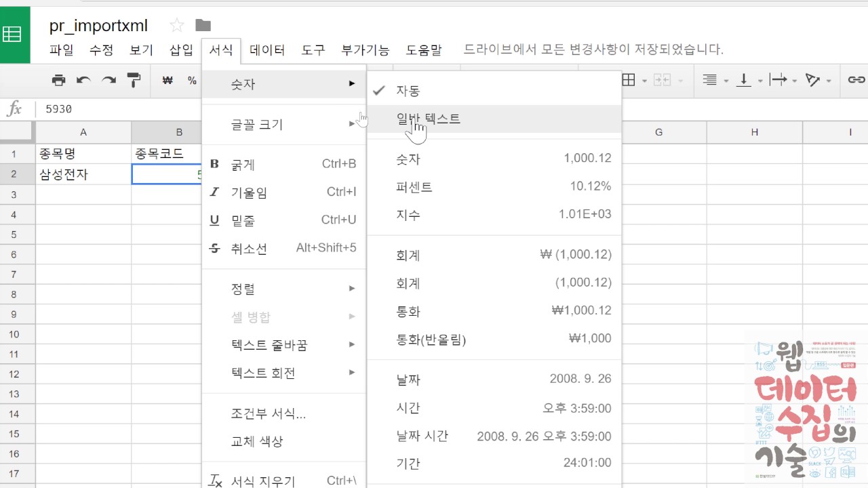Choose 지수 1.01E+03 format
The width and height of the screenshot is (868, 488).
[494, 214]
